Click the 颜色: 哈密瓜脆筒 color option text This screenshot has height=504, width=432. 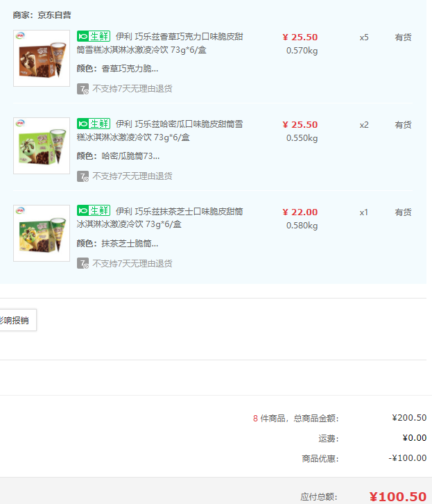pos(118,156)
